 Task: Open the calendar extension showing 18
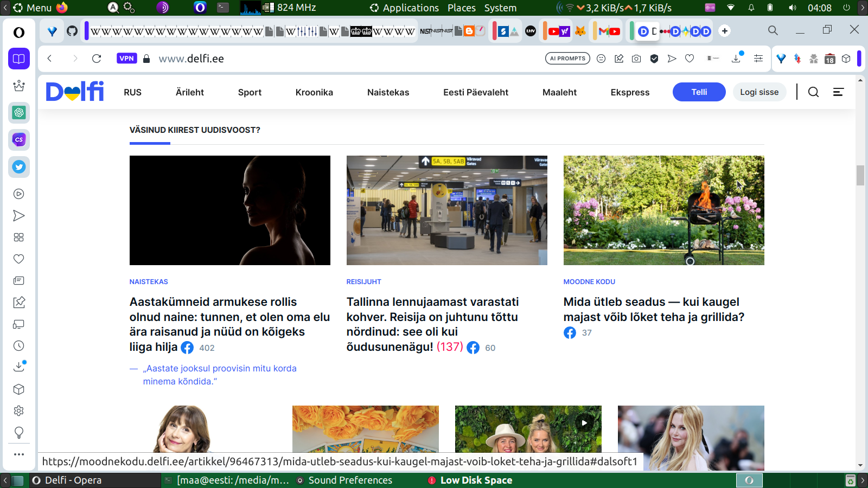(830, 59)
